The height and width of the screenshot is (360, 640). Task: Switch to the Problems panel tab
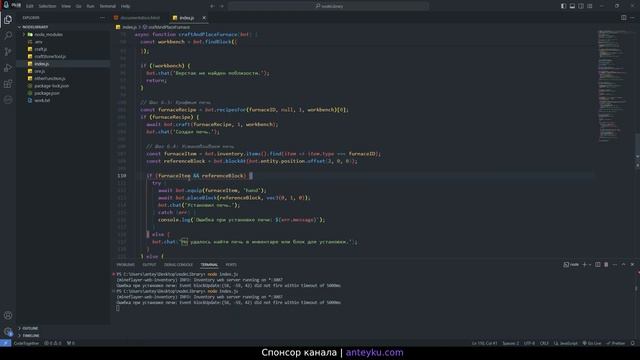click(125, 265)
